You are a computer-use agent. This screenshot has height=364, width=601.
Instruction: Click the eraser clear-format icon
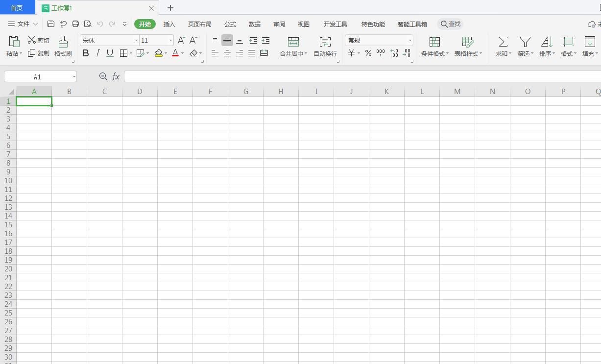[x=193, y=53]
